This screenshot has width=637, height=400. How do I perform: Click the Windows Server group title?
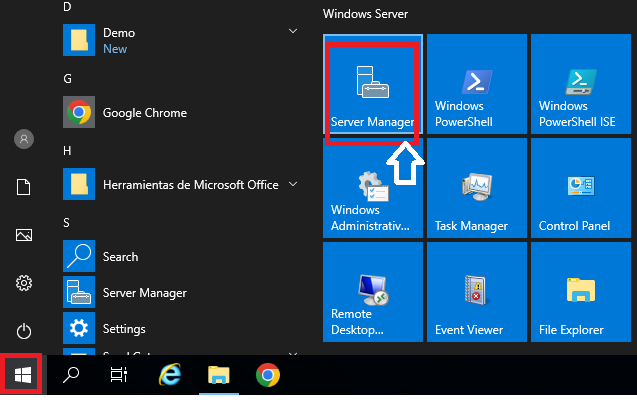[x=365, y=14]
